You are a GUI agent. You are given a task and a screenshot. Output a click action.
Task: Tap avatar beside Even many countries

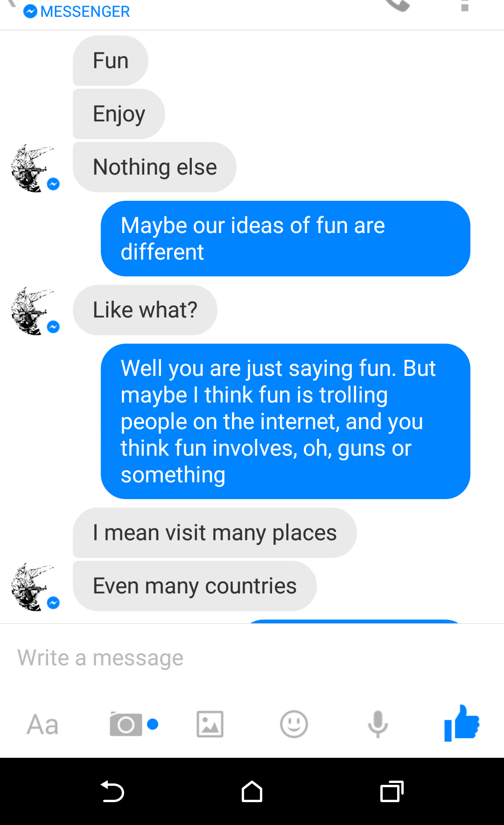pos(33,587)
